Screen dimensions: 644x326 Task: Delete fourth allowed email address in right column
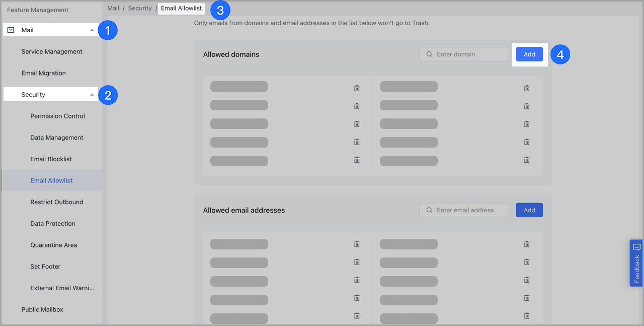click(527, 298)
